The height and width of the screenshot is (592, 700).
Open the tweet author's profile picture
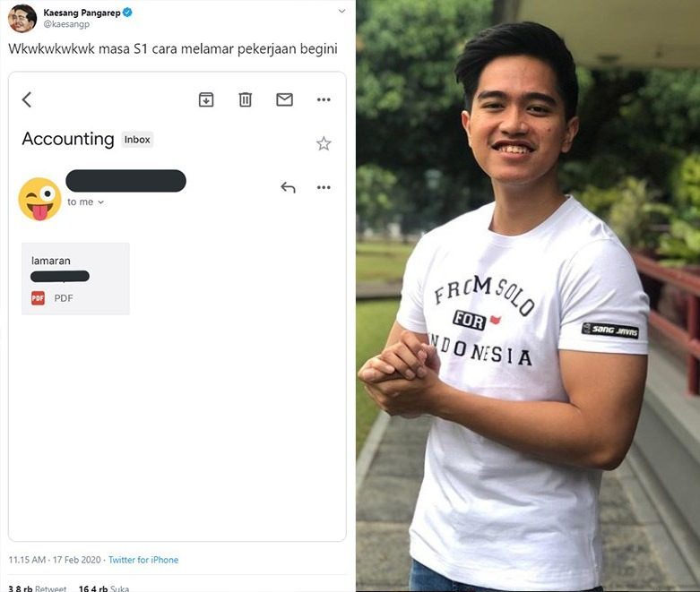coord(22,18)
